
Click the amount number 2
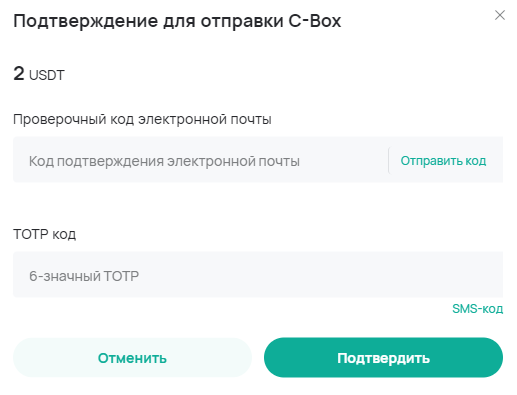[x=19, y=73]
